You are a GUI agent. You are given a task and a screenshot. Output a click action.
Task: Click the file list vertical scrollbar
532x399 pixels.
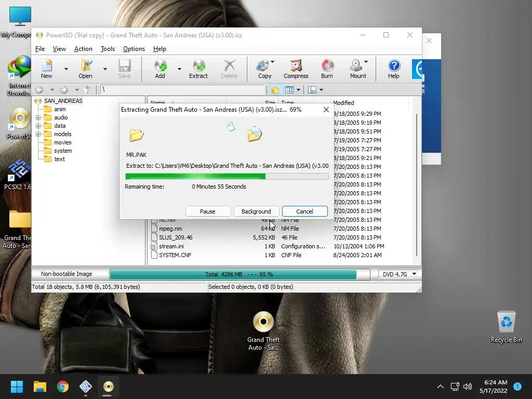click(416, 185)
